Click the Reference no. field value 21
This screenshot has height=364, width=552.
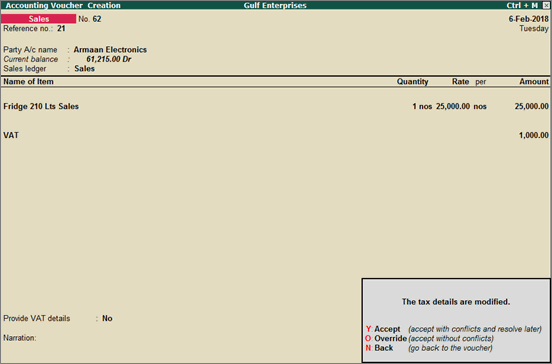(x=61, y=29)
